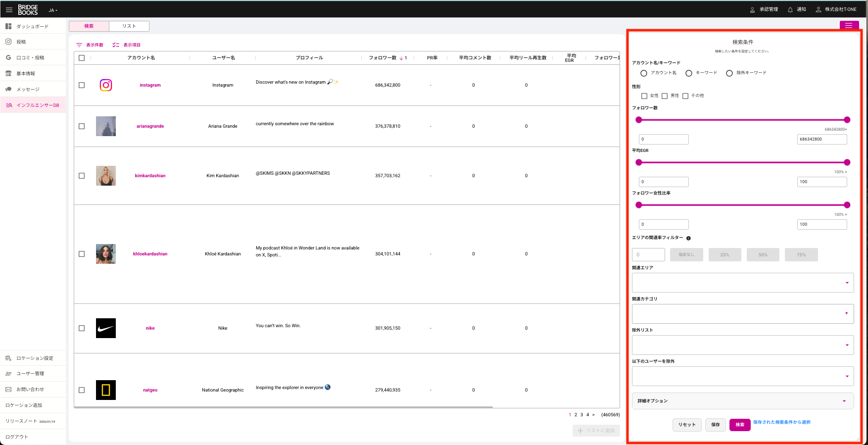Click the メッセージ chat icon
868x445 pixels.
8,89
